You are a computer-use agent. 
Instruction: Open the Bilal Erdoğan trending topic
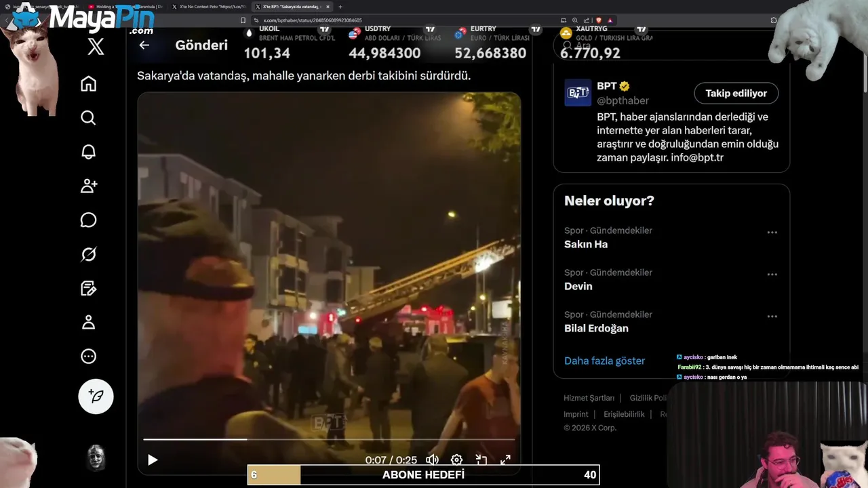pos(596,328)
